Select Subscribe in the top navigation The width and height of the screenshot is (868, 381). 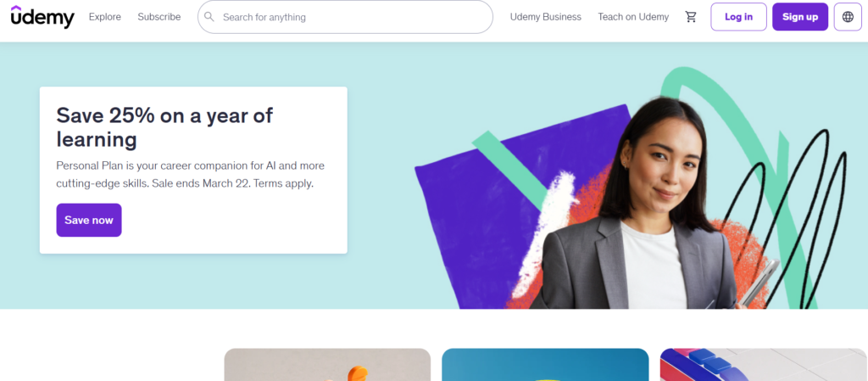click(x=159, y=17)
